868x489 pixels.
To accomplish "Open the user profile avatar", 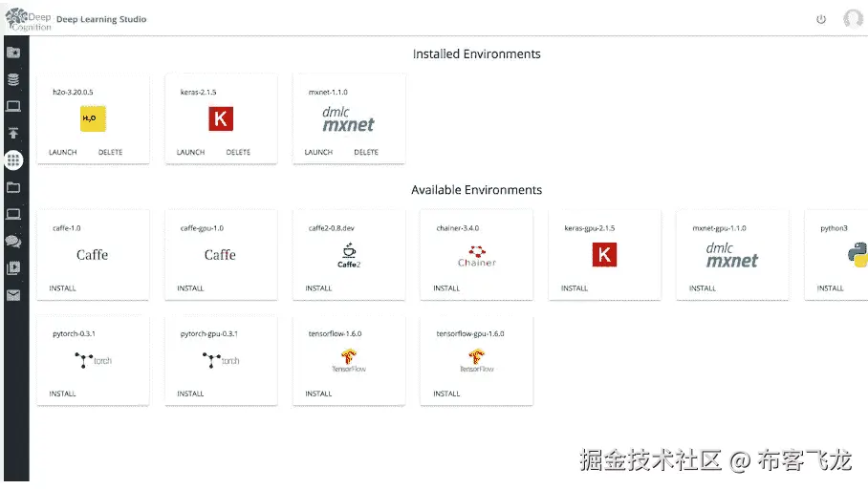I will pyautogui.click(x=853, y=19).
